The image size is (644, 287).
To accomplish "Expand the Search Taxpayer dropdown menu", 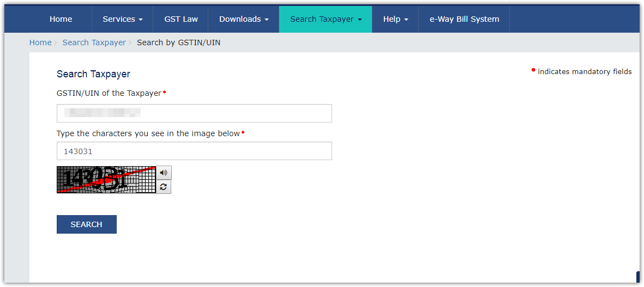I will (326, 19).
